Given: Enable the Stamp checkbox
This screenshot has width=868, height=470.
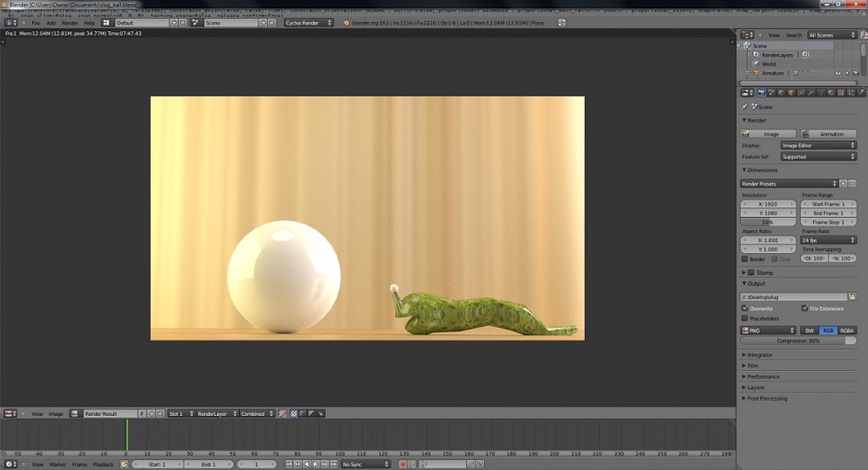Looking at the screenshot, I should [x=751, y=273].
